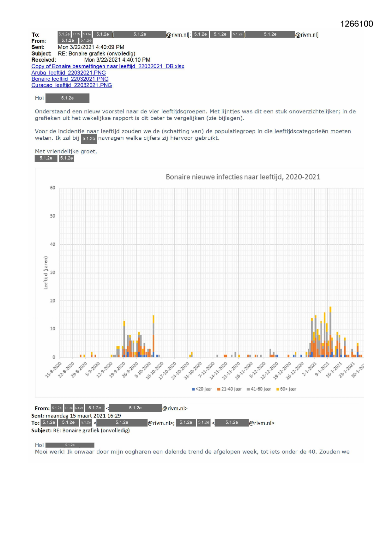Click the document number 1266100
This screenshot has width=392, height=554.
tap(356, 24)
